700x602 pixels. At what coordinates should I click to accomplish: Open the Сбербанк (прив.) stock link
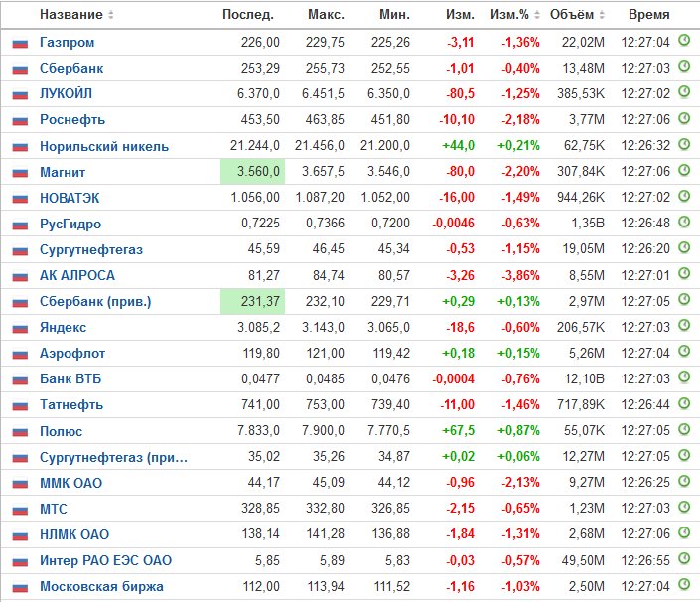click(x=95, y=301)
